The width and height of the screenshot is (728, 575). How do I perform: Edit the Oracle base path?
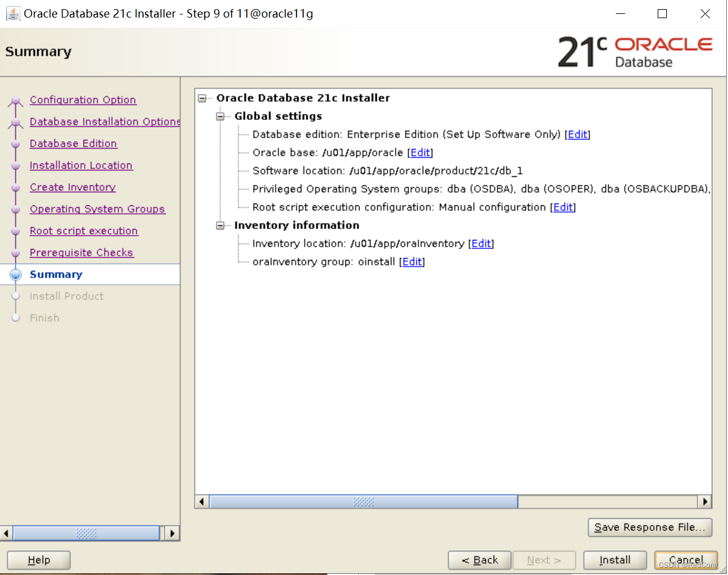click(420, 153)
